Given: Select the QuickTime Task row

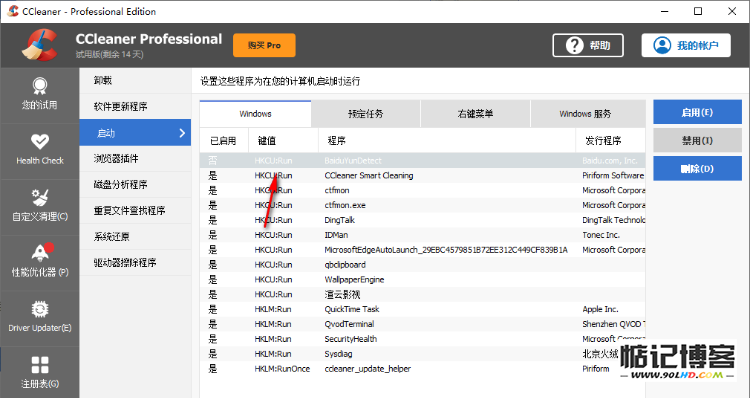Looking at the screenshot, I should click(x=422, y=309).
